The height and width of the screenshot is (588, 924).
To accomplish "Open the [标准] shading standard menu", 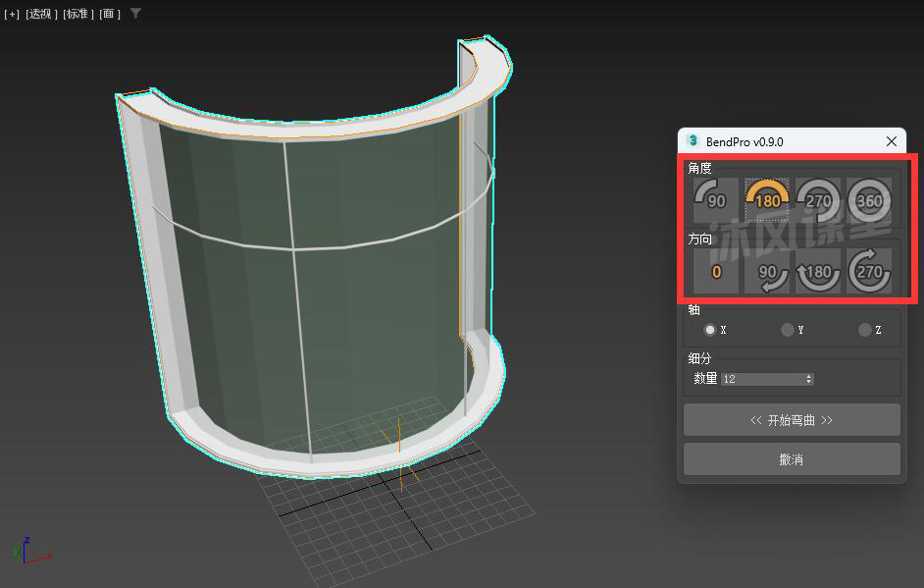I will [x=78, y=14].
